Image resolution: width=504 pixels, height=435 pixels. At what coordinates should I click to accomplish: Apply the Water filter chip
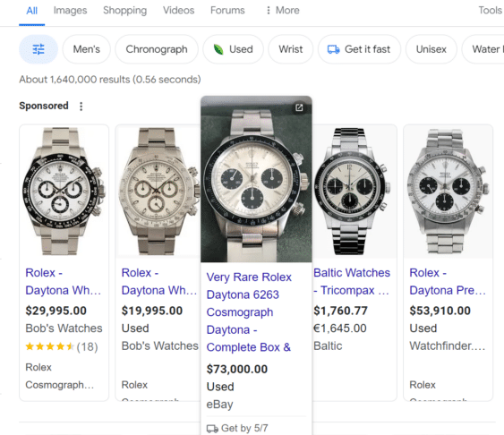click(483, 49)
